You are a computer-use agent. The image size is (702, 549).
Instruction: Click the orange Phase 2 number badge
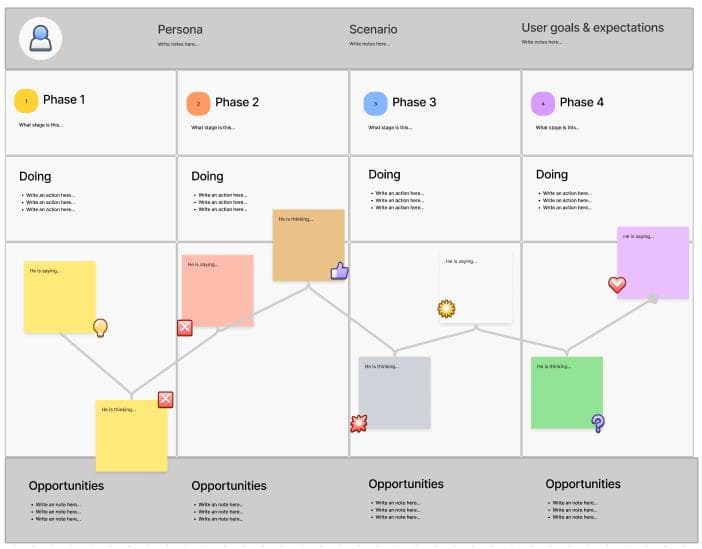point(198,103)
